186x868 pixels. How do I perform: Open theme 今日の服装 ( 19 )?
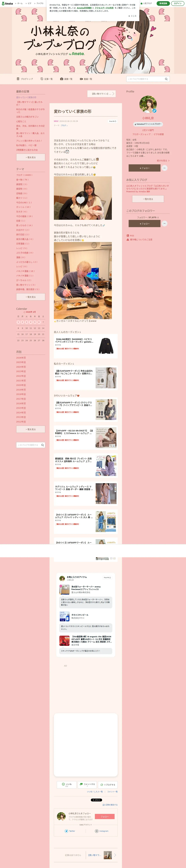[24, 216]
